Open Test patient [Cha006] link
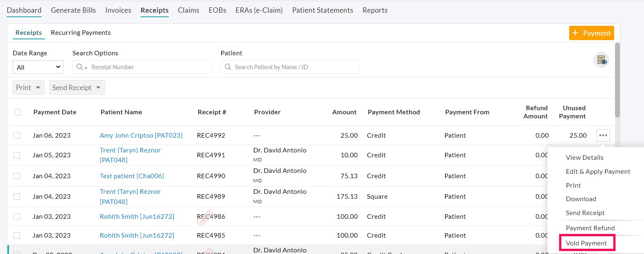644x254 pixels. pyautogui.click(x=132, y=176)
